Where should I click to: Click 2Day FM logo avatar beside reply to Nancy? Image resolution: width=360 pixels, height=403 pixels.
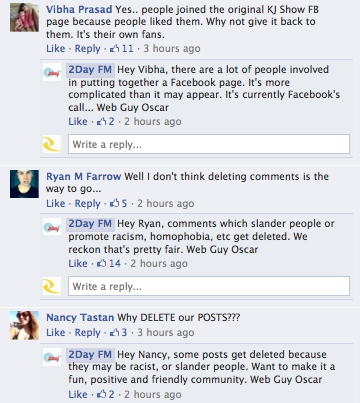point(52,357)
